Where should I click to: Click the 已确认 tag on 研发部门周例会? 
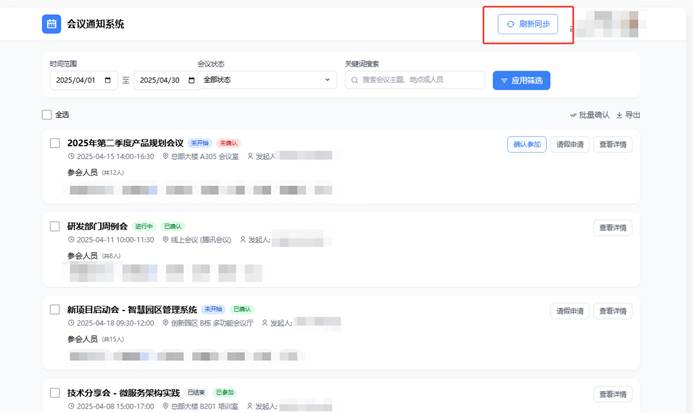coord(172,226)
